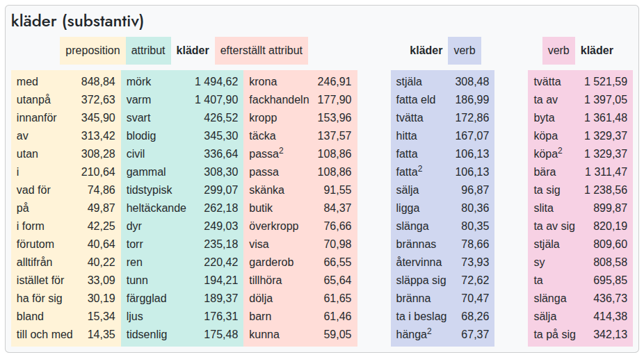Select the word 'med' in preposition column
The width and height of the screenshot is (644, 357).
pyautogui.click(x=27, y=82)
